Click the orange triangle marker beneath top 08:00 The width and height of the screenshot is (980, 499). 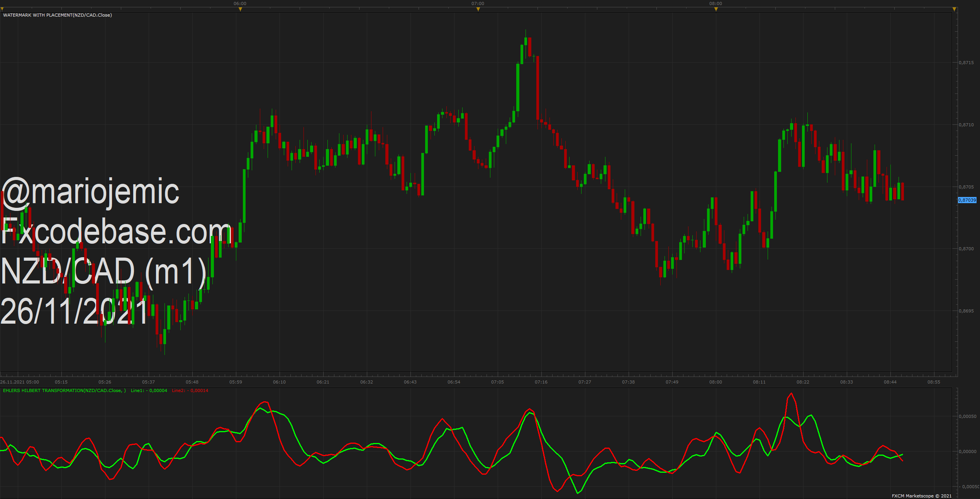(x=716, y=9)
